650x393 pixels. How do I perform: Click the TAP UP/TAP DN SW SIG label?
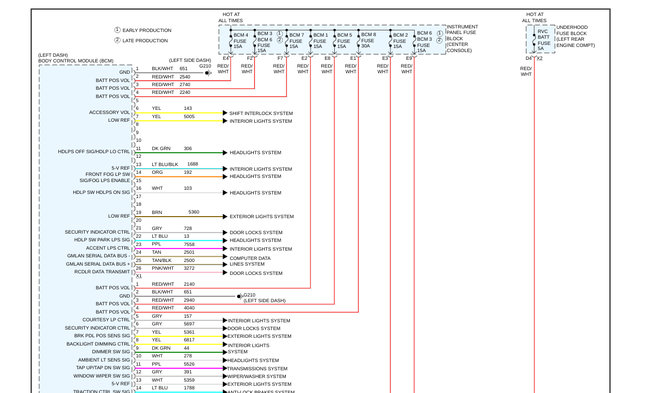(103, 368)
